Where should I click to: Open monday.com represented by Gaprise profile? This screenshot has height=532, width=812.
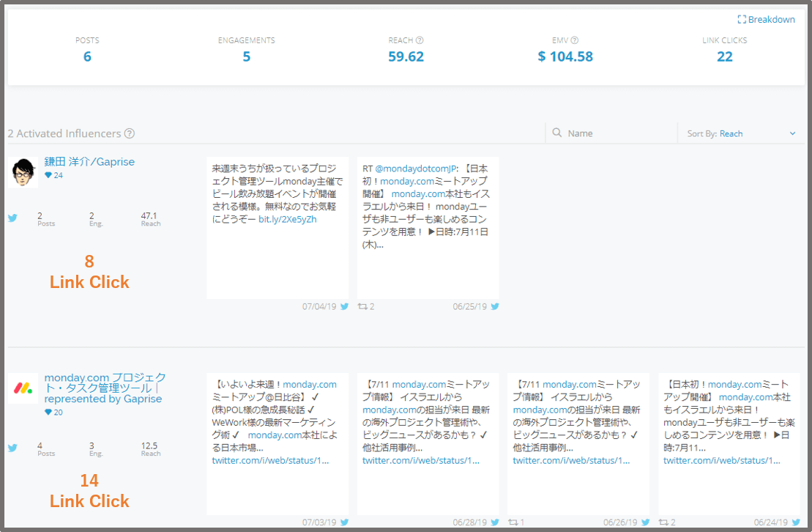coord(105,388)
